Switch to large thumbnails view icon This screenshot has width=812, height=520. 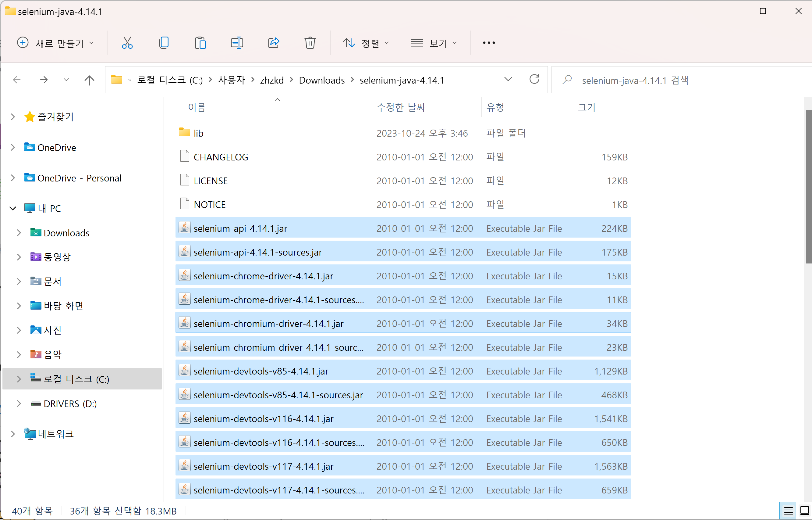805,511
